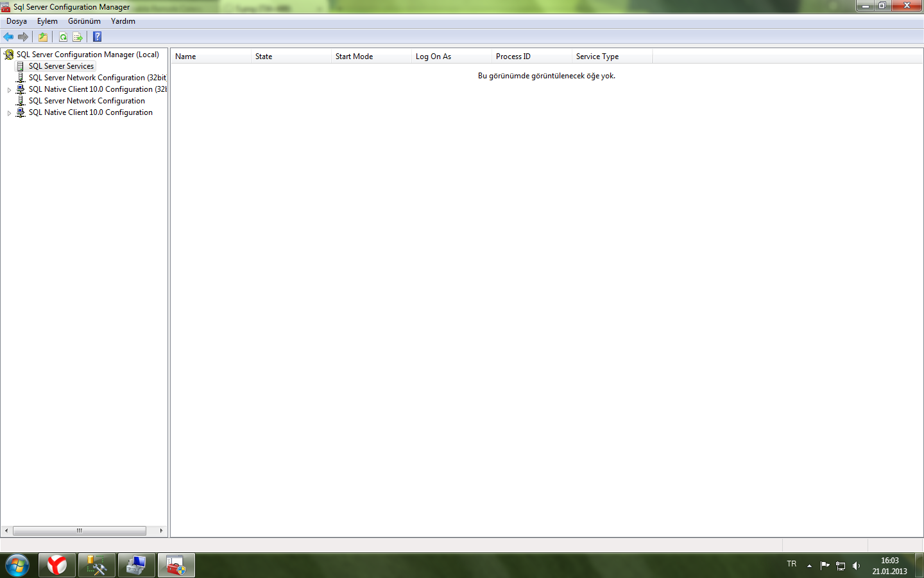Minimize the Configuration Manager window
The height and width of the screenshot is (578, 924).
[x=865, y=6]
